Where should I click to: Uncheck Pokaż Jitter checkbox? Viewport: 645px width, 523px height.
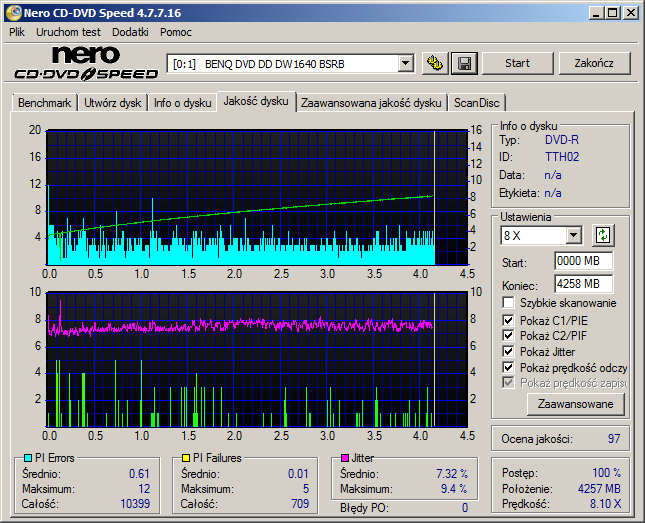[508, 351]
